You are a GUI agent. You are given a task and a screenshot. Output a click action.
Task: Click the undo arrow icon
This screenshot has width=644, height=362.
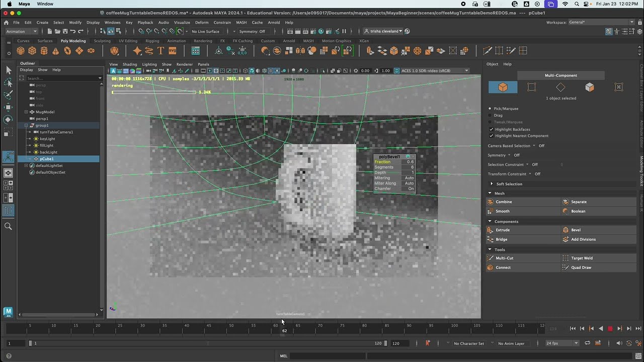click(73, 31)
